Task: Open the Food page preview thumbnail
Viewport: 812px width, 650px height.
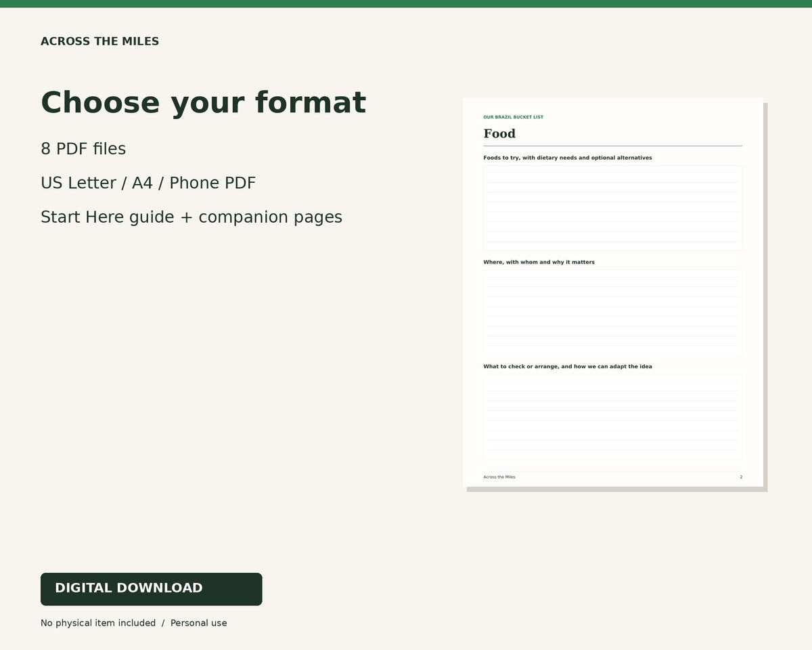Action: pos(613,292)
